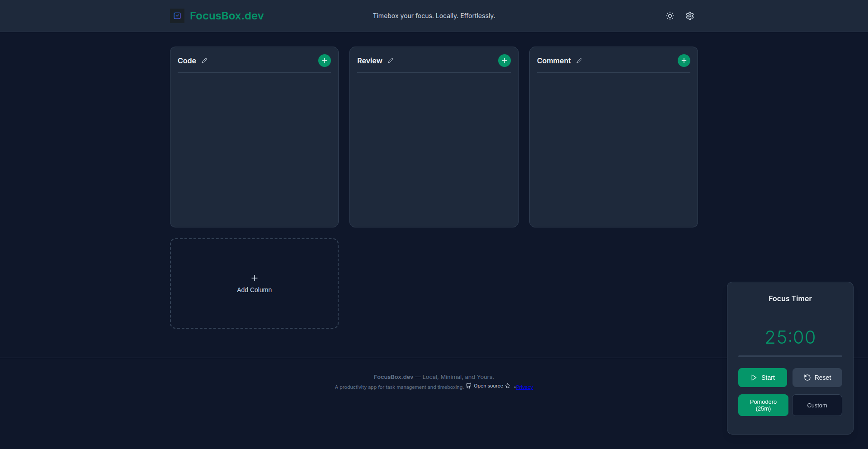Open settings via the gear icon
This screenshot has width=868, height=449.
[689, 16]
